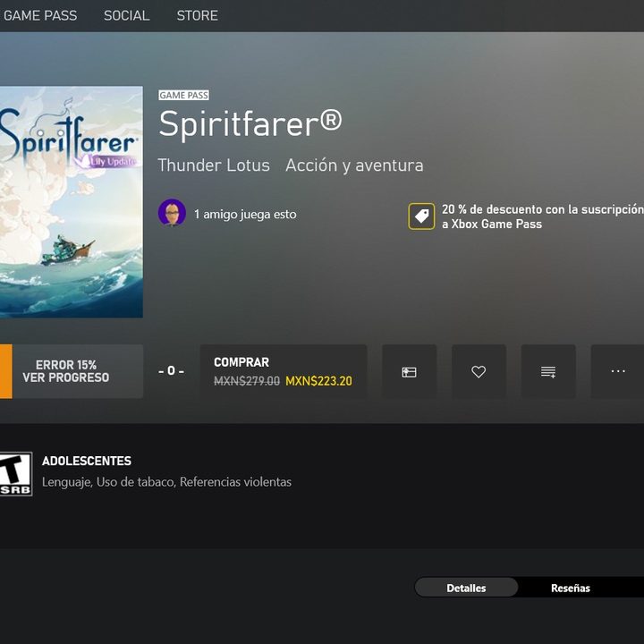Screen dimensions: 644x644
Task: Click the 'Lenguaje, Uso de tabaco' descriptors text
Action: coord(166,482)
